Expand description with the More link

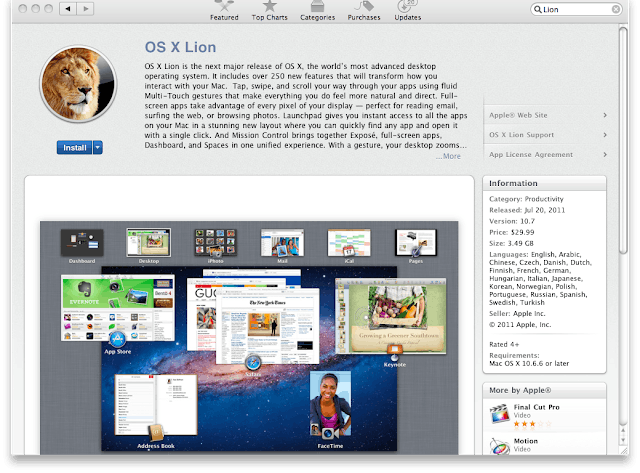451,156
